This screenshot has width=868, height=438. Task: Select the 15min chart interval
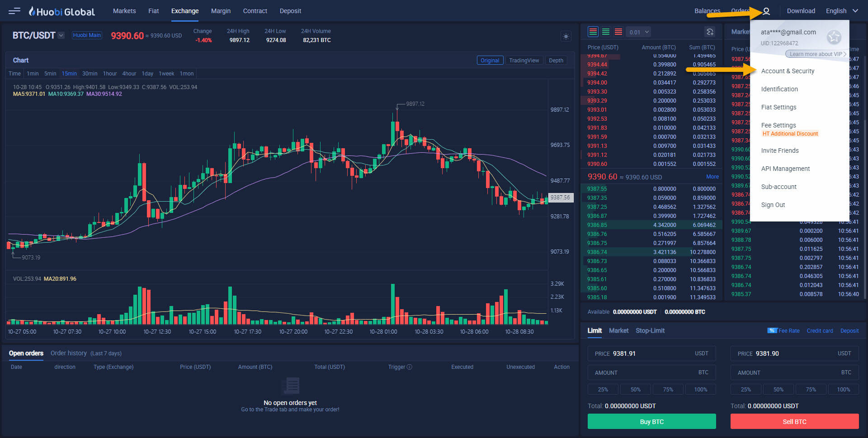[69, 73]
